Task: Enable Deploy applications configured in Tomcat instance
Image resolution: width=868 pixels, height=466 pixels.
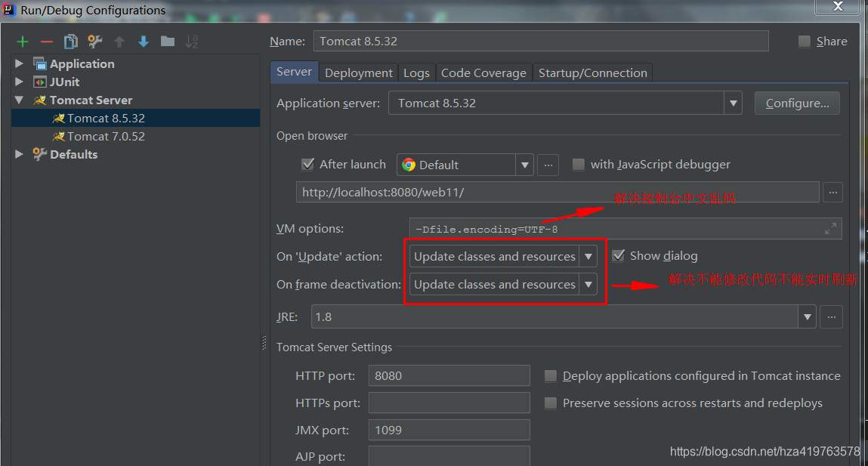Action: tap(550, 376)
